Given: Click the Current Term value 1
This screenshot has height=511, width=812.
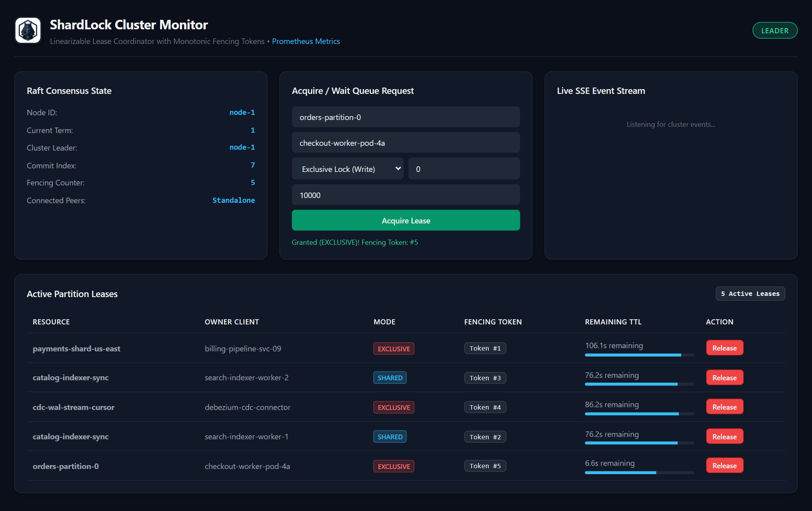Looking at the screenshot, I should click(253, 130).
